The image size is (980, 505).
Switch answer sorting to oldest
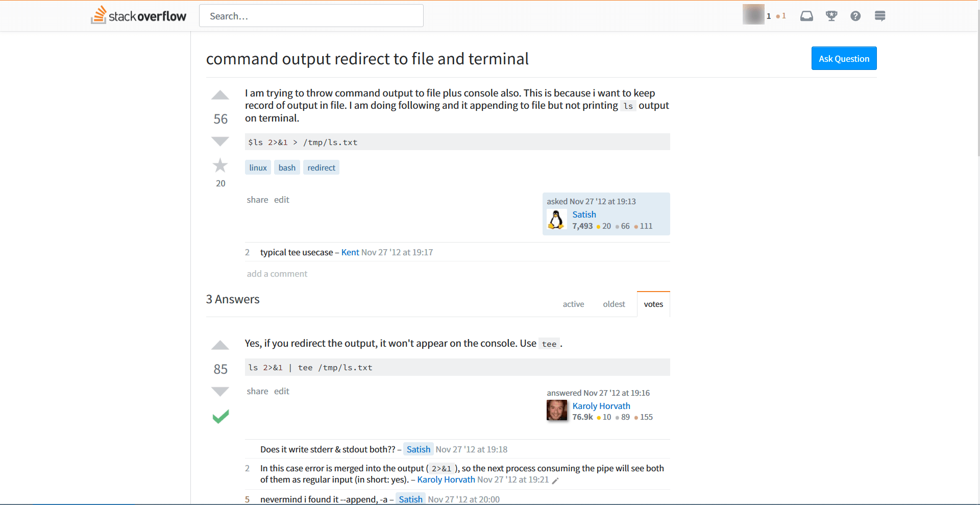pos(614,304)
